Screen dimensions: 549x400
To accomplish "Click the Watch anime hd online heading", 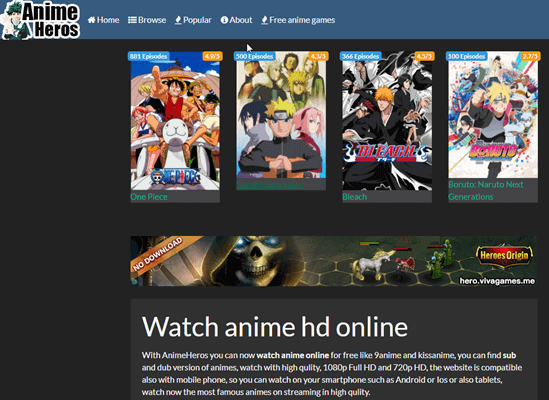I will coord(275,327).
